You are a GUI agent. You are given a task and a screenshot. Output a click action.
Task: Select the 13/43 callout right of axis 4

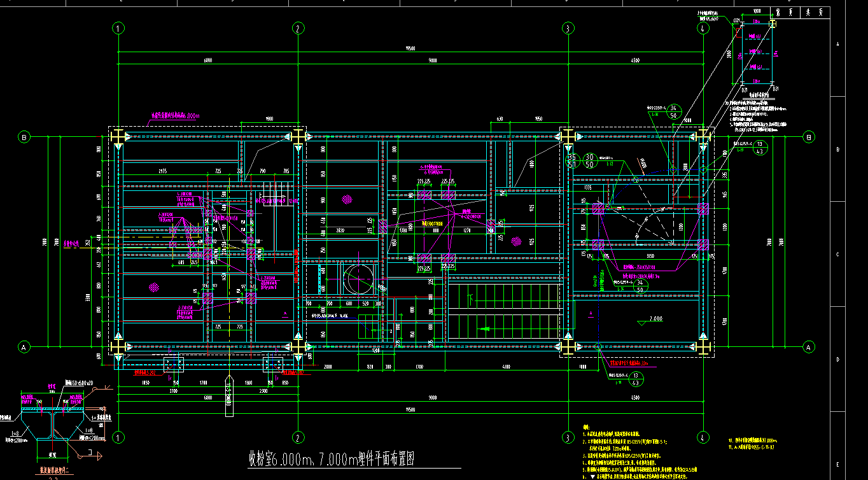[761, 147]
